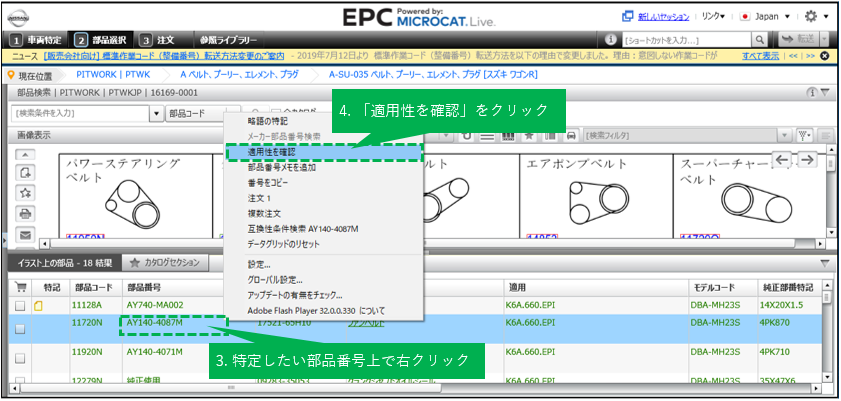Collapse parts search panel triangle
Viewport: 841px width, 401px height.
[x=824, y=93]
